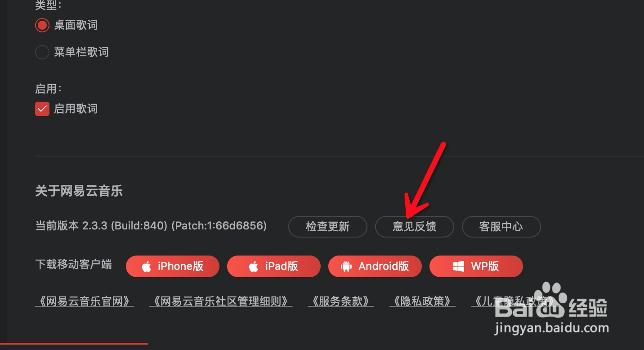Click the Apple icon on iPad版
This screenshot has width=644, height=350.
coord(254,266)
